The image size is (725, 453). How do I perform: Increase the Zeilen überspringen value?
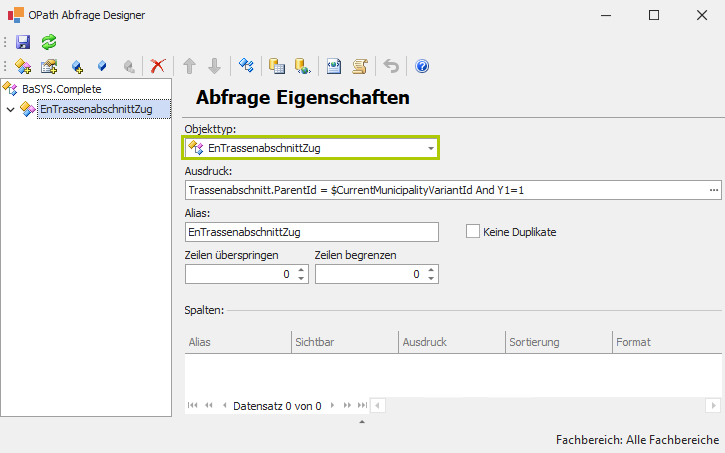(301, 269)
